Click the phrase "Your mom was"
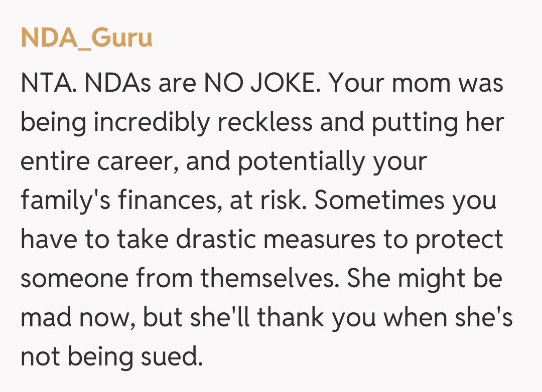Image resolution: width=542 pixels, height=392 pixels. coord(417,83)
